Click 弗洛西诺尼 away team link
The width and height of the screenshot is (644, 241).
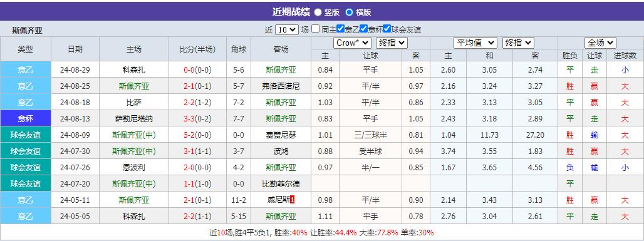click(281, 86)
